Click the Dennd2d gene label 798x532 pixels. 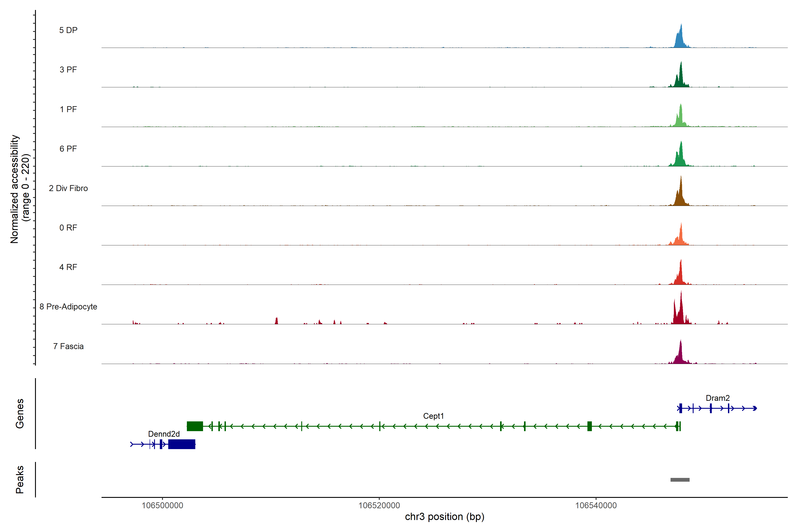pyautogui.click(x=164, y=434)
